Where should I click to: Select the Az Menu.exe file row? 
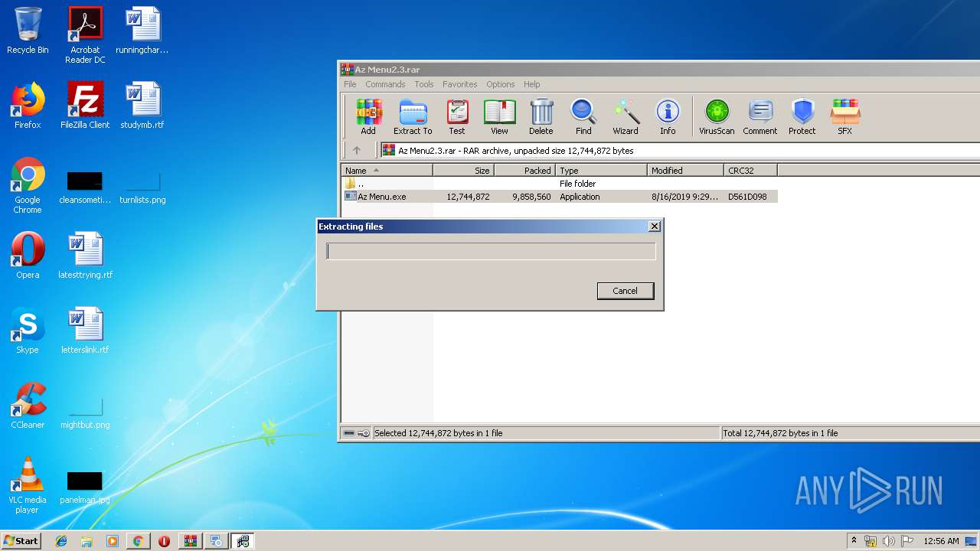560,197
